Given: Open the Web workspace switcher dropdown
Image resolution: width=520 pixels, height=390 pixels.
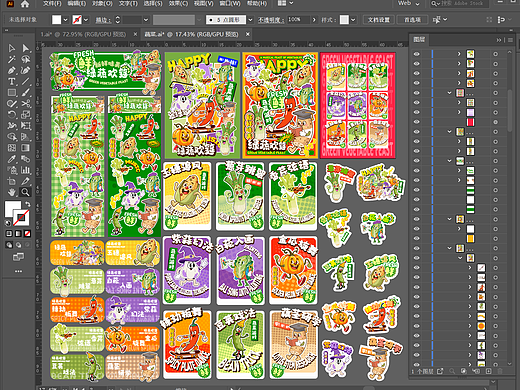Looking at the screenshot, I should click(409, 3).
